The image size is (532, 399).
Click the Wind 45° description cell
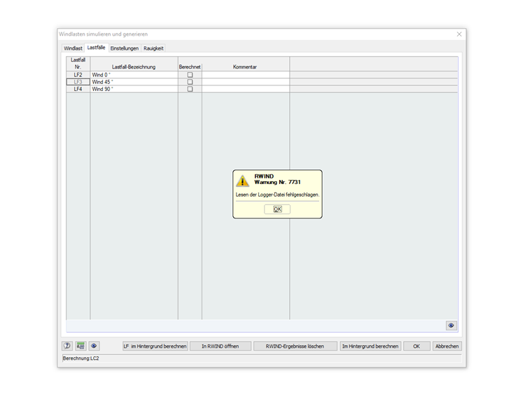click(x=134, y=82)
